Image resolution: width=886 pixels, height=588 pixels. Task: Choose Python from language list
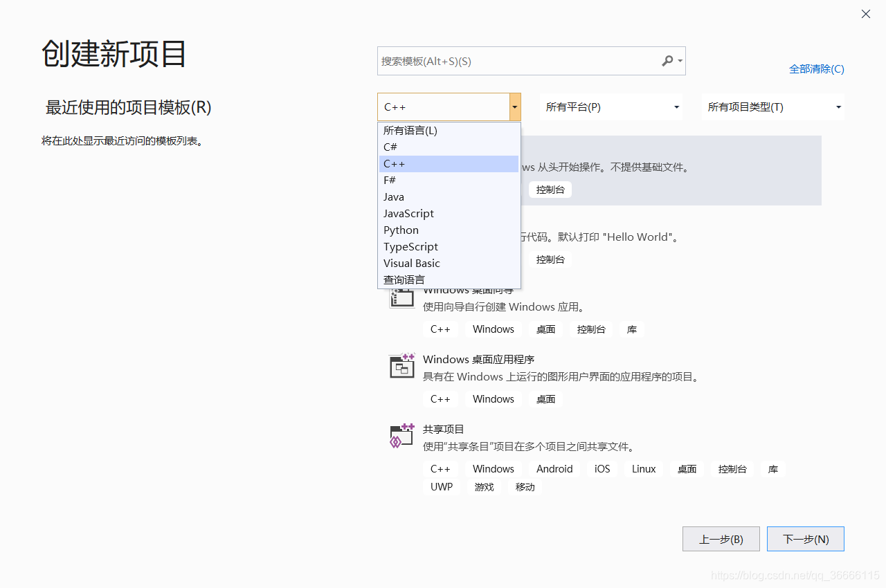tap(449, 230)
